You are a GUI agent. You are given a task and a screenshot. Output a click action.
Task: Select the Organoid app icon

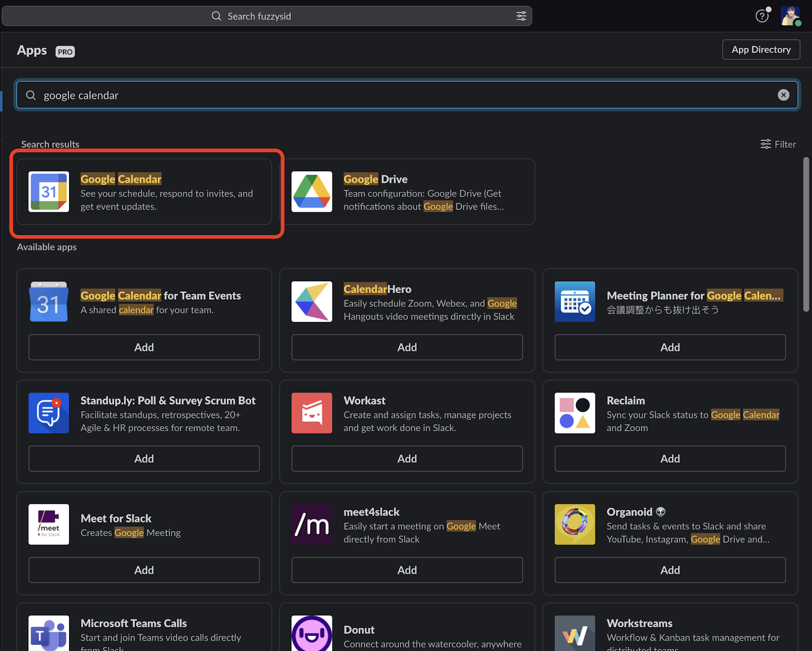575,525
